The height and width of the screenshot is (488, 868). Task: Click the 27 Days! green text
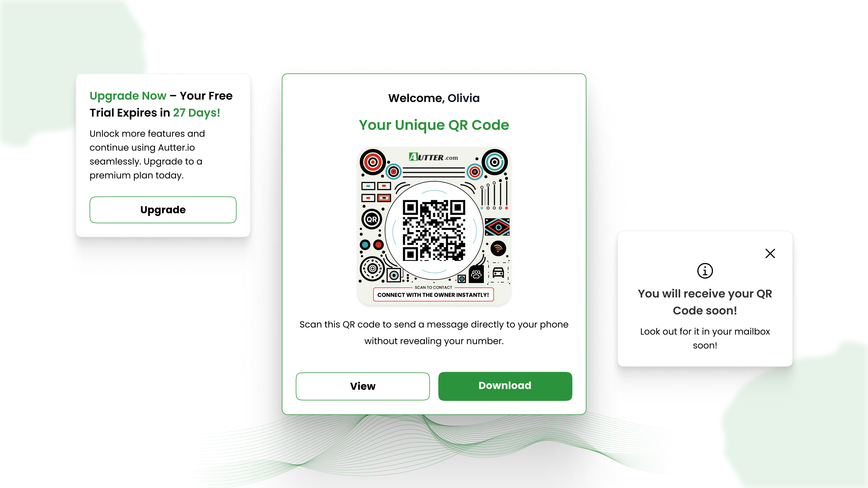tap(197, 113)
